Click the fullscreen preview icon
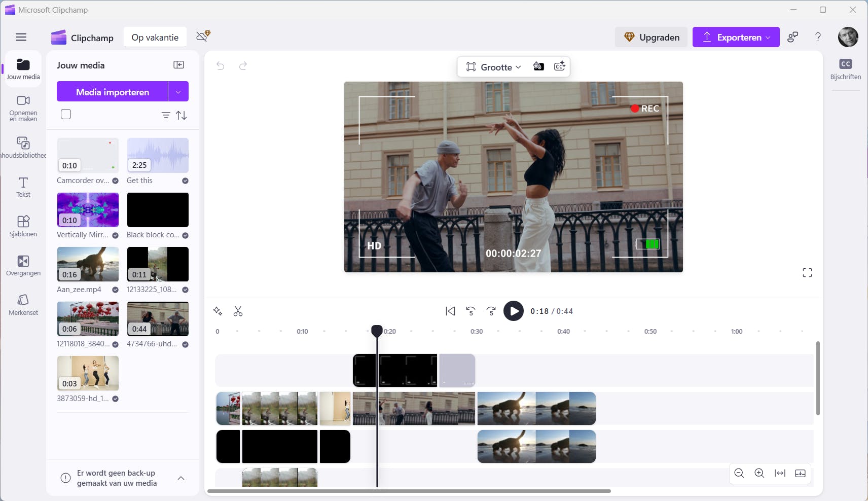This screenshot has width=868, height=501. coord(807,273)
